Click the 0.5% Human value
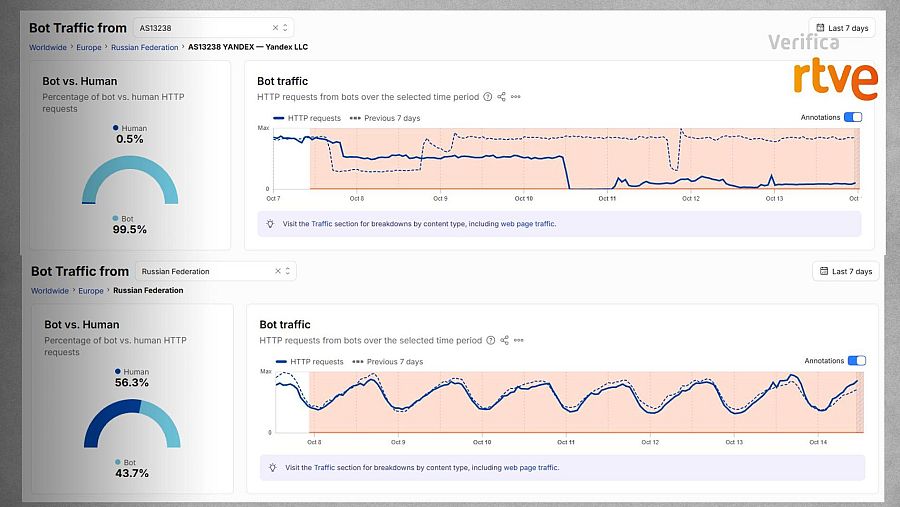The width and height of the screenshot is (900, 507). 130,139
